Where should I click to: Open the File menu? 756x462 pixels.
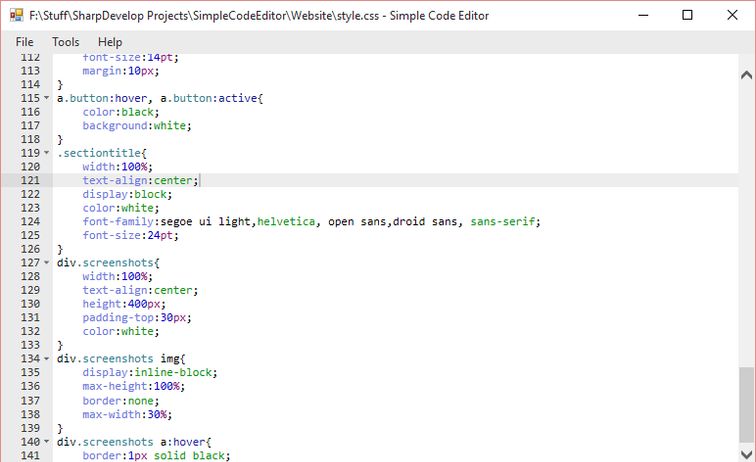(x=25, y=42)
